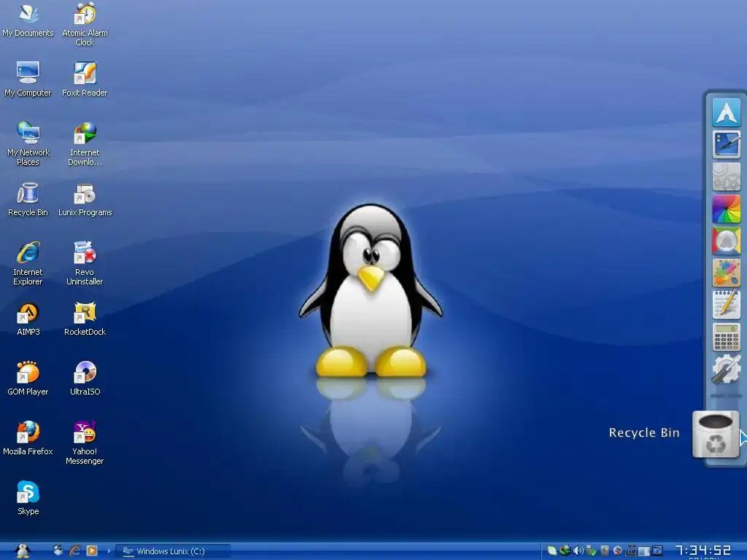This screenshot has height=560, width=747.
Task: Open the RocketDock shortcut
Action: [x=85, y=319]
